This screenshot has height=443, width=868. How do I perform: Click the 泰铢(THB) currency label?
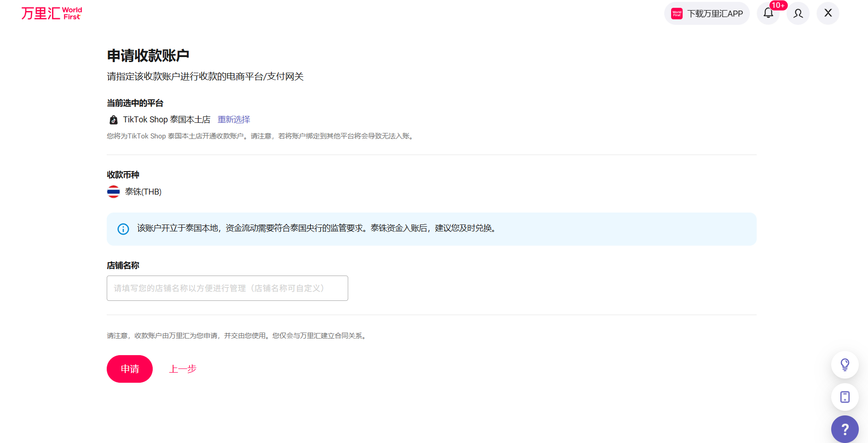pyautogui.click(x=143, y=192)
